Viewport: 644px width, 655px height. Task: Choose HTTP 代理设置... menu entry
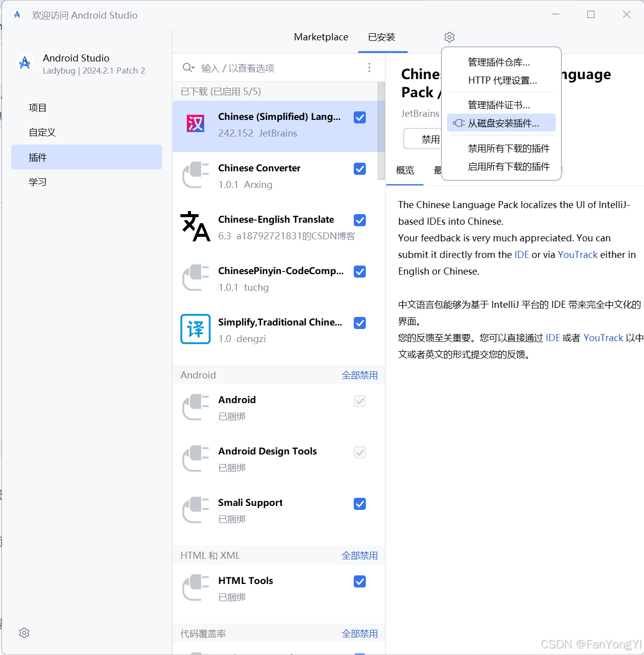pyautogui.click(x=502, y=81)
